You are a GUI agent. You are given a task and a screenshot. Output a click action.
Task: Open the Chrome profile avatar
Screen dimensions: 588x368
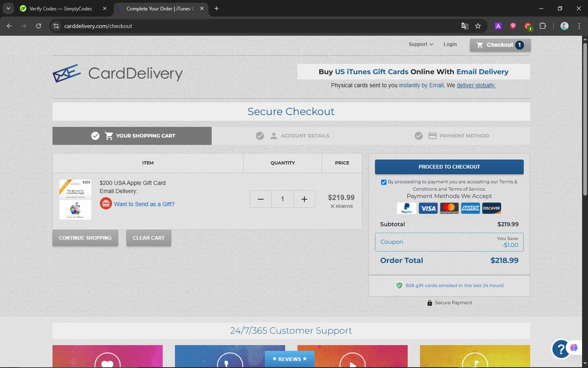[564, 26]
